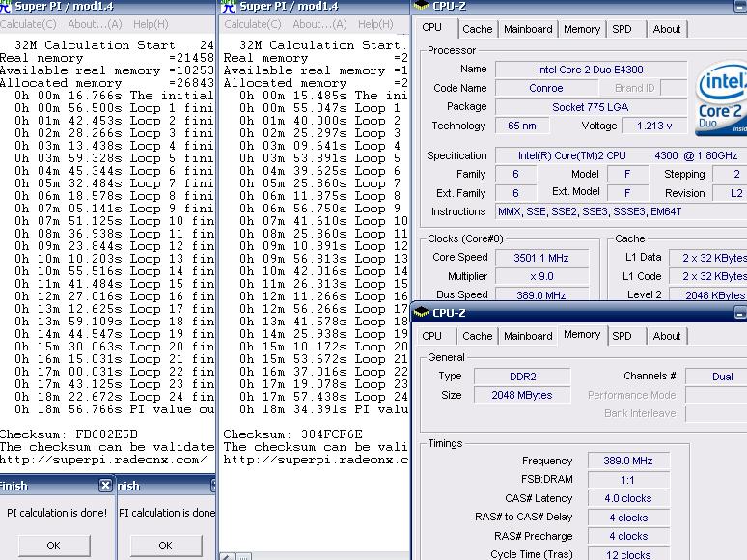Open Mainboard tab in lower CPU-Z window
The height and width of the screenshot is (560, 747).
pos(528,336)
